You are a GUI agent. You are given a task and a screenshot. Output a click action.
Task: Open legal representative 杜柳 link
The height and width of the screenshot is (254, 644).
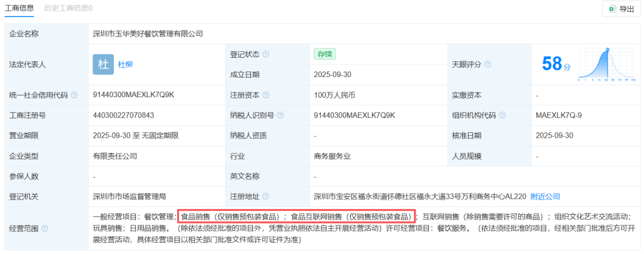(125, 64)
